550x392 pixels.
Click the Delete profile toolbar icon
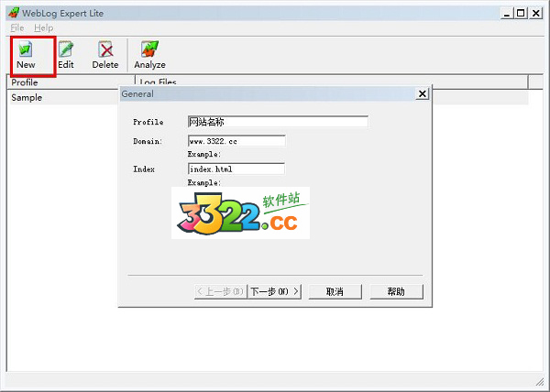click(x=105, y=55)
